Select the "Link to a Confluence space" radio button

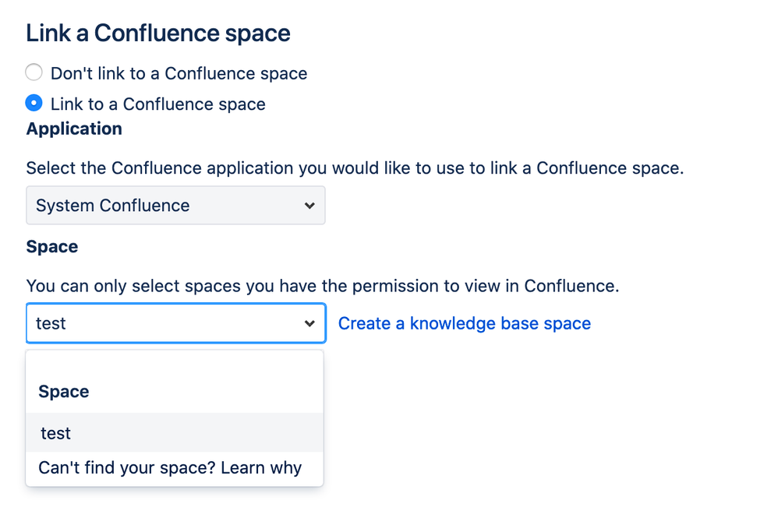[x=34, y=103]
